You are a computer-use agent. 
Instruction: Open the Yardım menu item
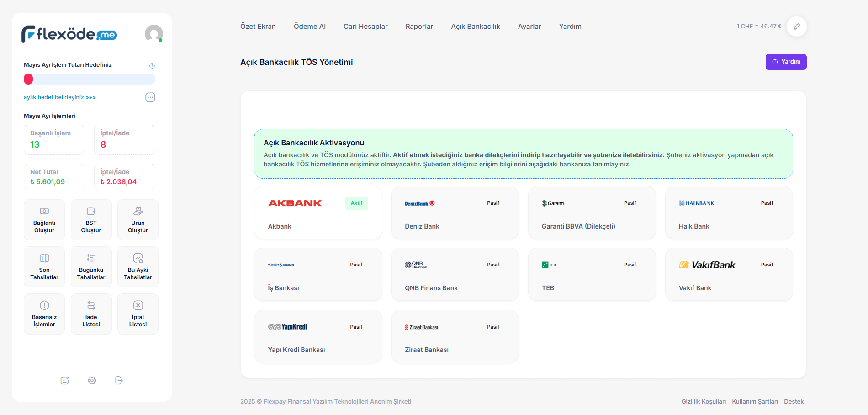pyautogui.click(x=570, y=27)
